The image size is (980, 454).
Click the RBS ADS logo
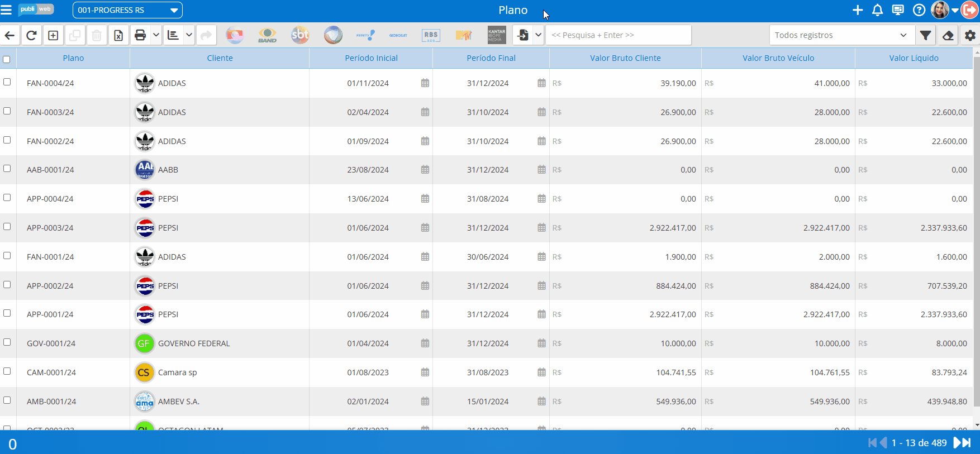click(431, 35)
